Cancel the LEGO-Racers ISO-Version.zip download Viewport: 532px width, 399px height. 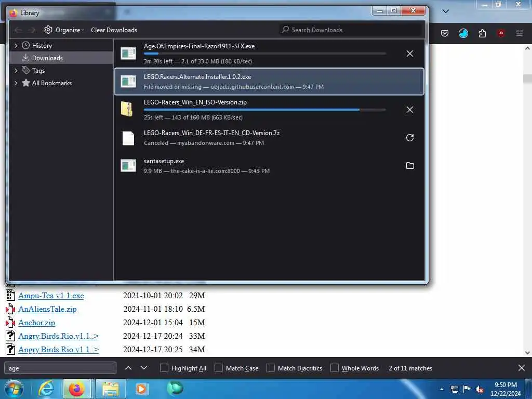(409, 110)
